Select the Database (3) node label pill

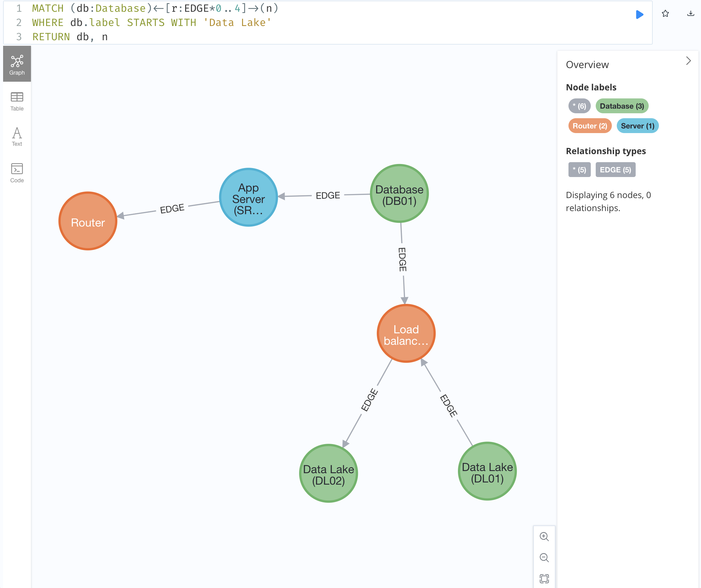pos(622,106)
